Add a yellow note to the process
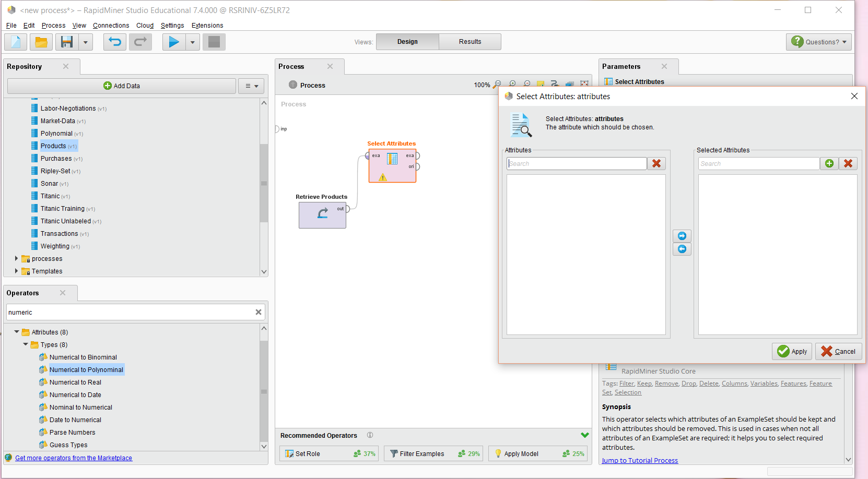The width and height of the screenshot is (868, 479). point(541,84)
